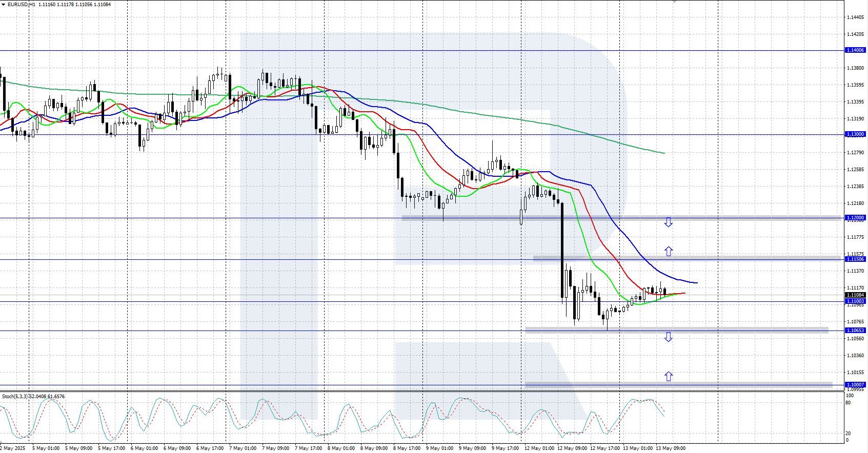The image size is (868, 453).
Task: Click the 2 May 2025 date label
Action: tap(13, 448)
